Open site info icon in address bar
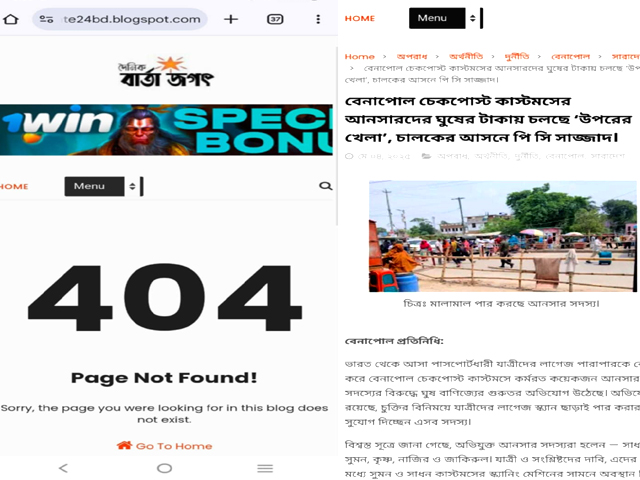This screenshot has width=640, height=480. pyautogui.click(x=46, y=19)
